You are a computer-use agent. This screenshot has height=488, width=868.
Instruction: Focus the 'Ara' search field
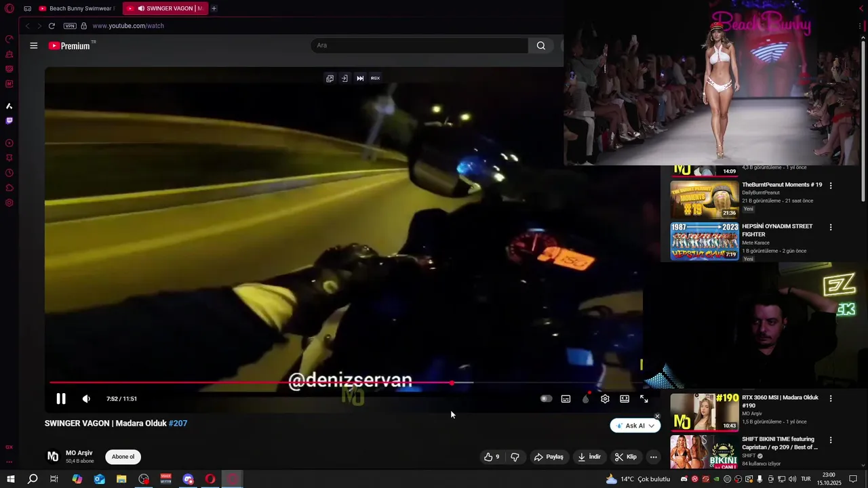tap(419, 45)
